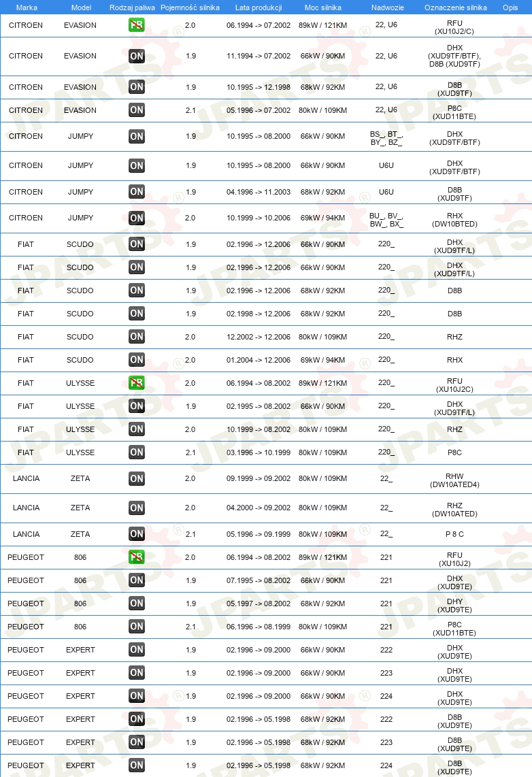Click the Opis column header
The height and width of the screenshot is (777, 532).
tap(510, 7)
